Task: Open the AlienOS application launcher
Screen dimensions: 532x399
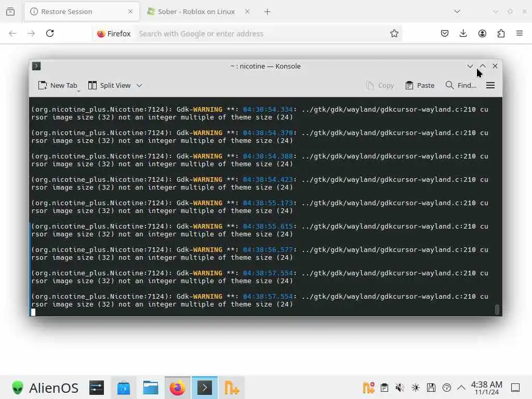Action: [x=45, y=388]
